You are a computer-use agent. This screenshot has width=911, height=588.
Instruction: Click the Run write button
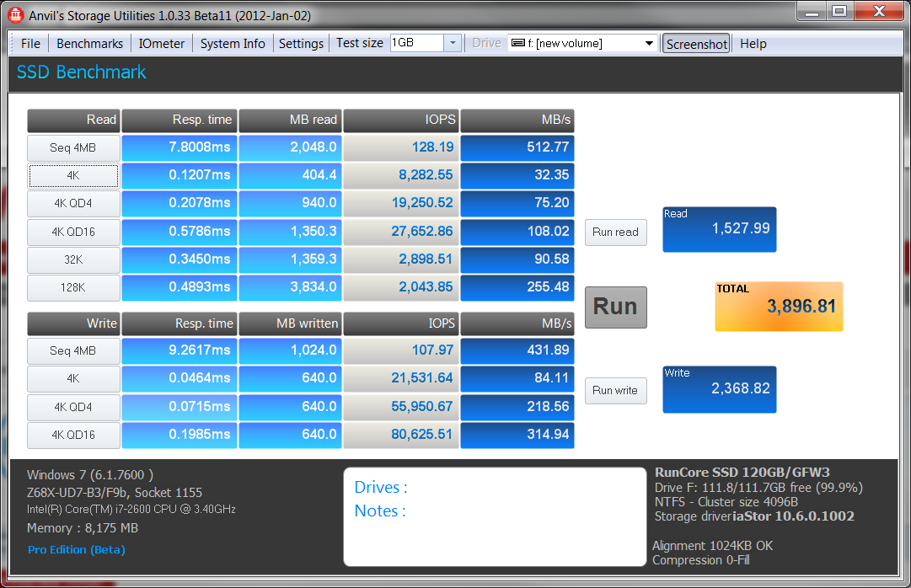pyautogui.click(x=615, y=390)
